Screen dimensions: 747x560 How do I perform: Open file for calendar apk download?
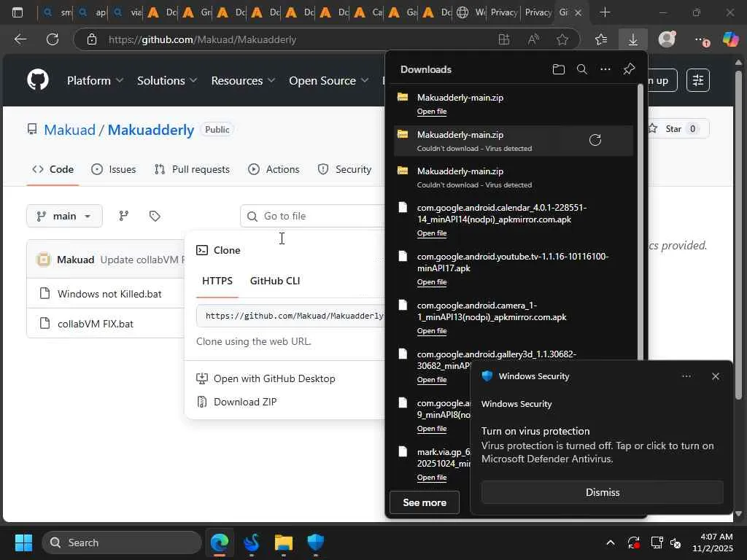pyautogui.click(x=432, y=233)
